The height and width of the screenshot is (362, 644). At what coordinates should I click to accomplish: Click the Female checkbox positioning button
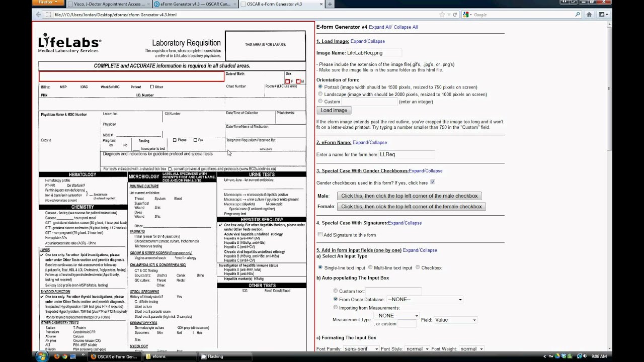tap(412, 207)
